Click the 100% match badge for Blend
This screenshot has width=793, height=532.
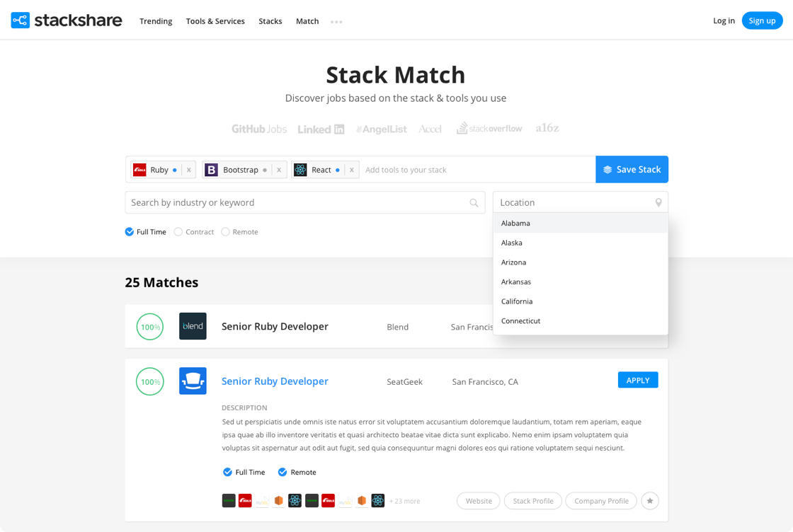pos(149,326)
